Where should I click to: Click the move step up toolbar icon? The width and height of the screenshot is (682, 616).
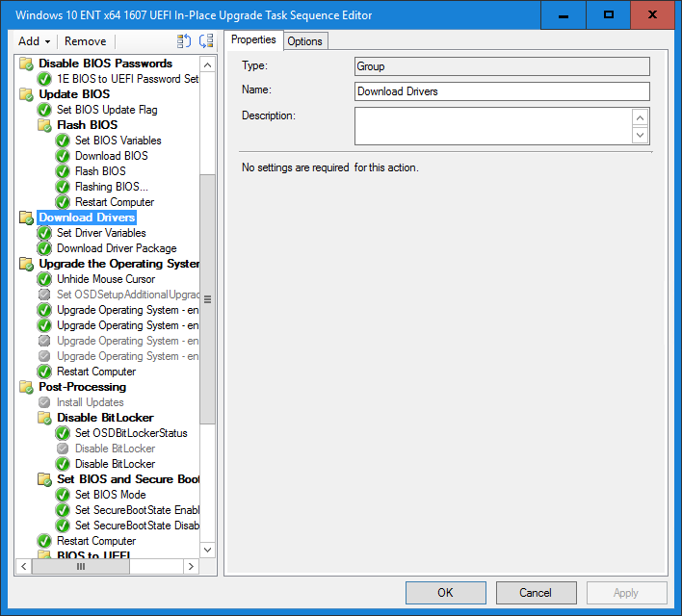(185, 41)
